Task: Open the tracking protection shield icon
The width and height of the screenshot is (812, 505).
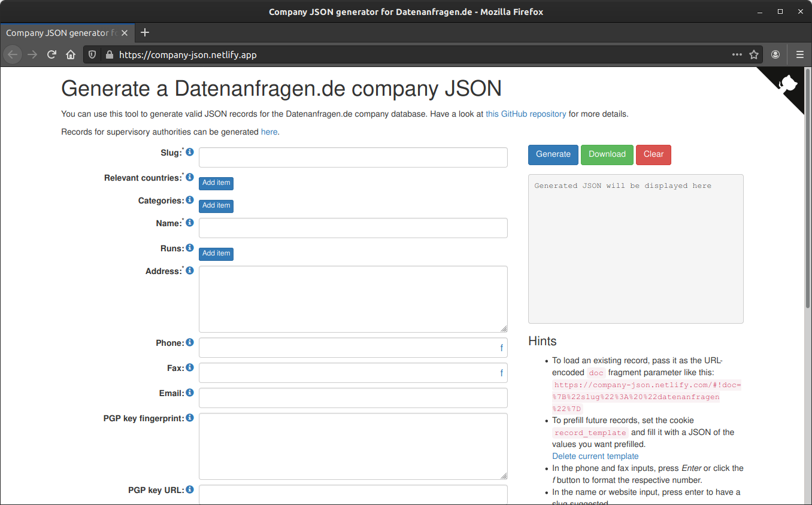Action: [92, 54]
